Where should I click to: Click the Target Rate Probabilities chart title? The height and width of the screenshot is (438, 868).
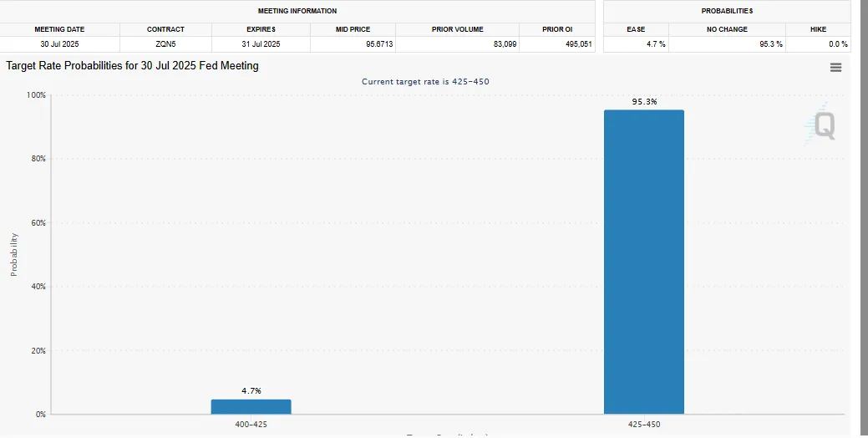coord(132,65)
